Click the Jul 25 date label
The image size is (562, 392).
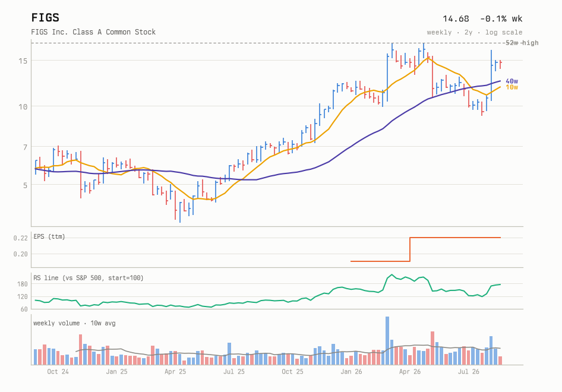tap(233, 372)
